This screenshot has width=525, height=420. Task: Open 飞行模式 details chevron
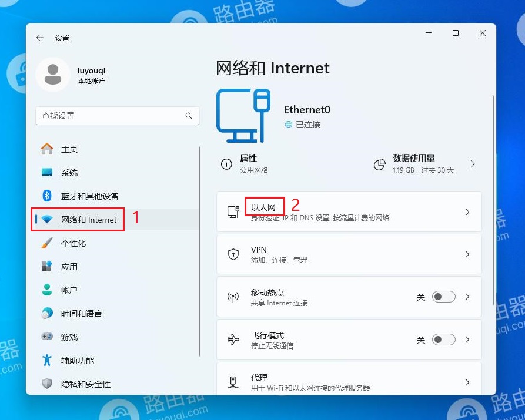coord(467,340)
